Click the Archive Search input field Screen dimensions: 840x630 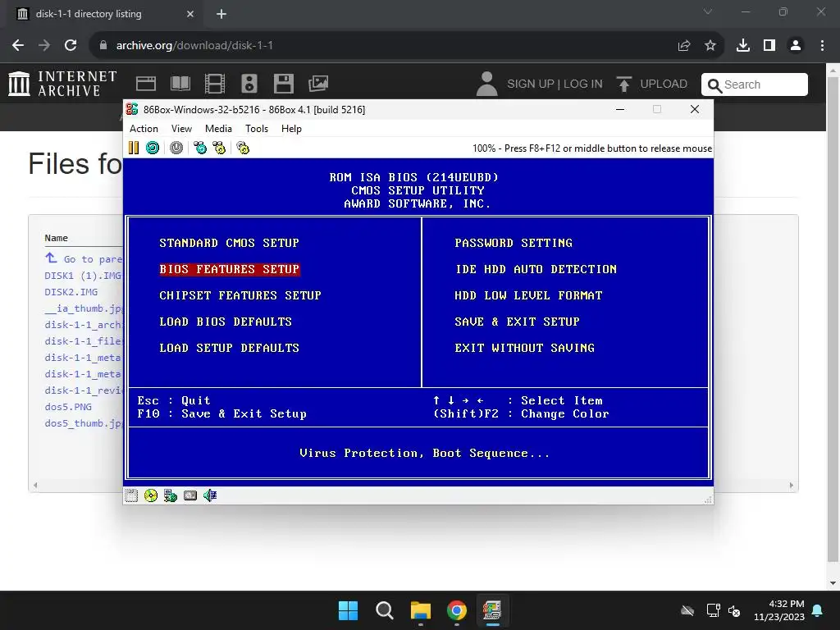coord(755,84)
